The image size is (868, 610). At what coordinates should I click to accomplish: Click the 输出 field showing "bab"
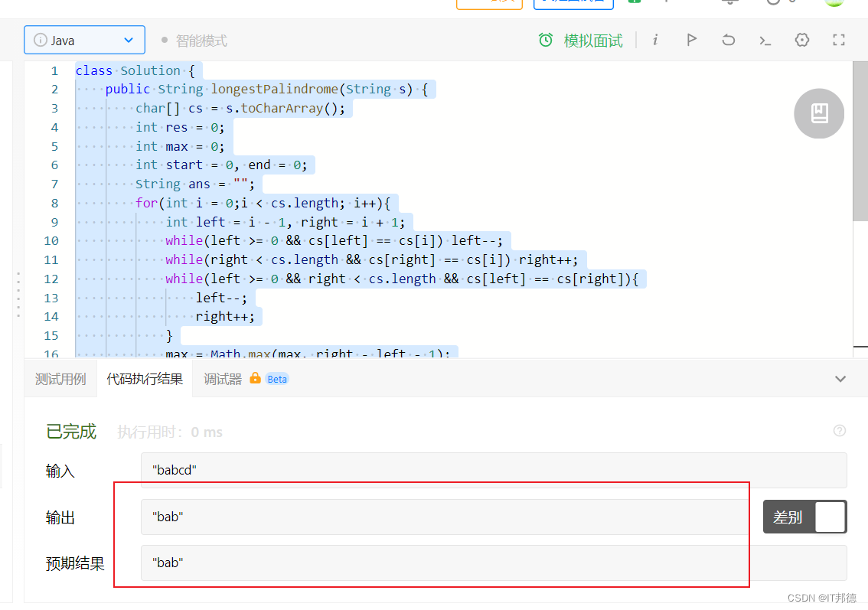click(445, 517)
